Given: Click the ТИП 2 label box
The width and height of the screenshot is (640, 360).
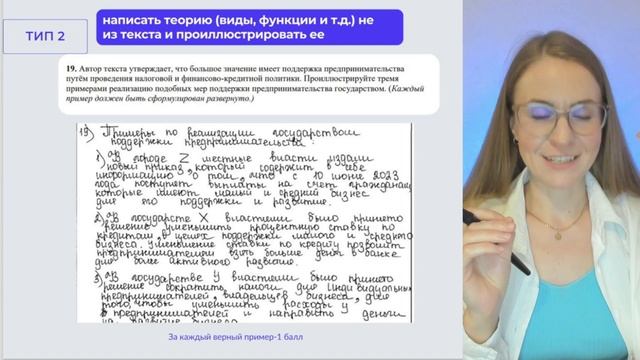Looking at the screenshot, I should point(45,36).
